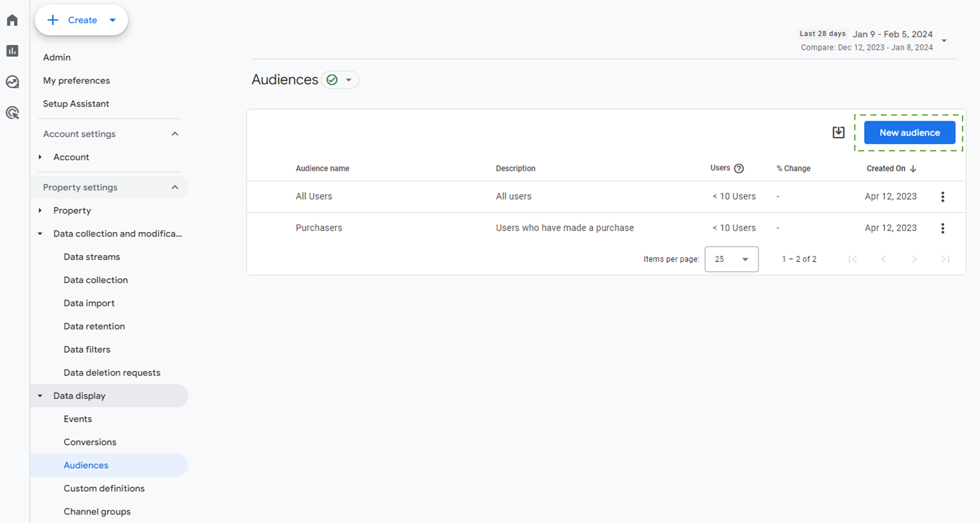Click the Description column header
Viewport: 980px width, 523px height.
[515, 169]
